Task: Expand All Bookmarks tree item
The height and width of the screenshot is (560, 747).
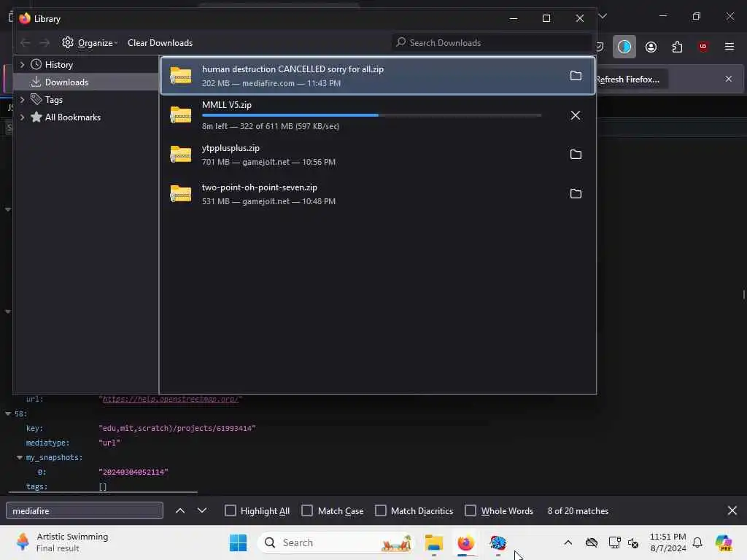Action: [22, 117]
